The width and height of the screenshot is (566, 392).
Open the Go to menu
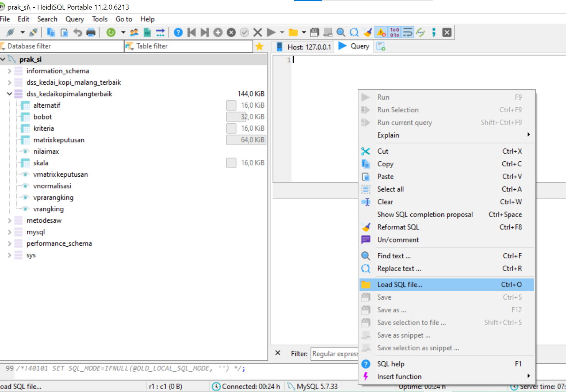click(124, 19)
